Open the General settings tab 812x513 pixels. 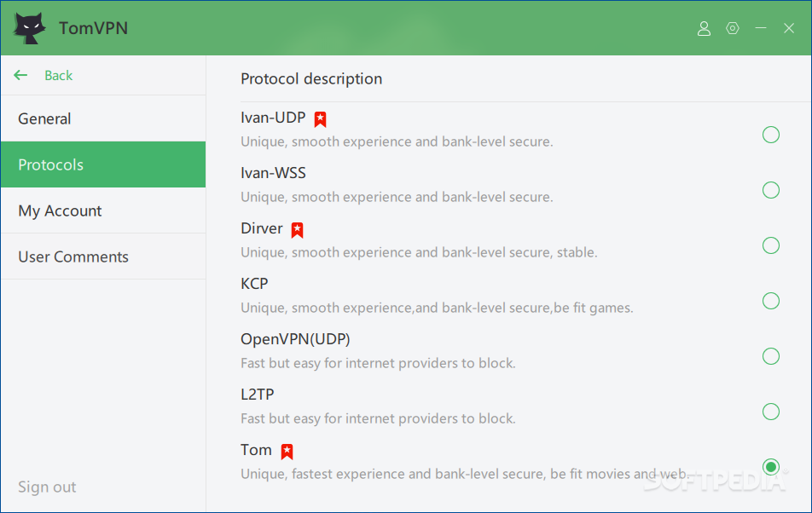click(103, 118)
